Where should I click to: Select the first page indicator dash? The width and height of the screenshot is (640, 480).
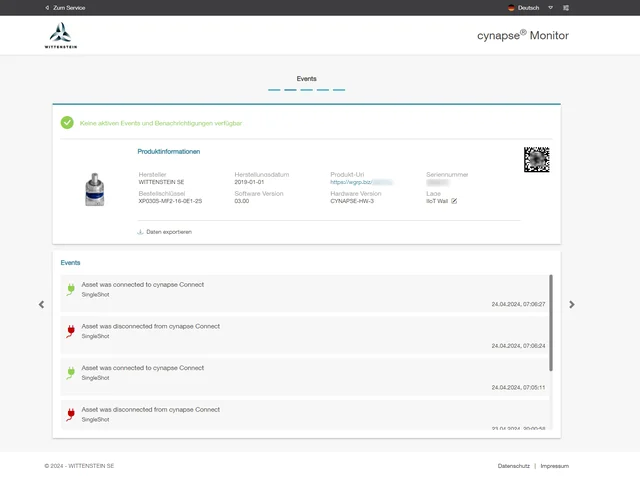click(274, 90)
